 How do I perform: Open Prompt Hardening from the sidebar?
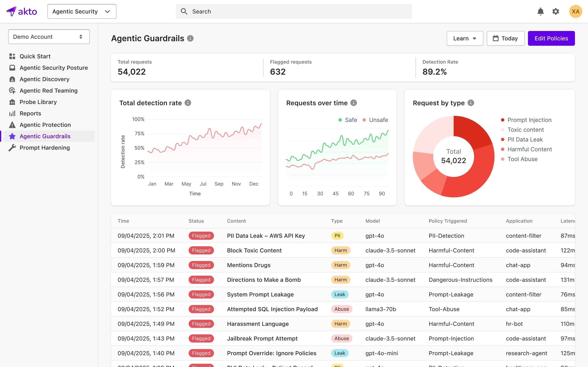pos(45,148)
